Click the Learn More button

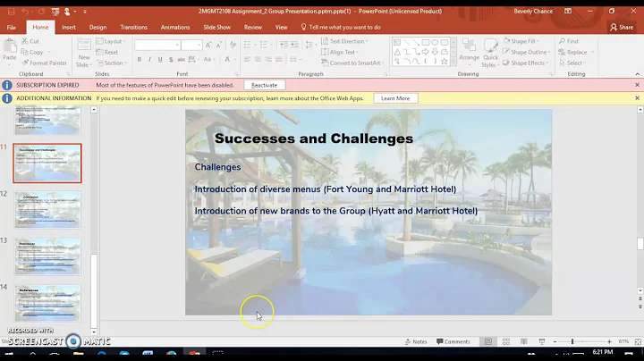(x=395, y=98)
